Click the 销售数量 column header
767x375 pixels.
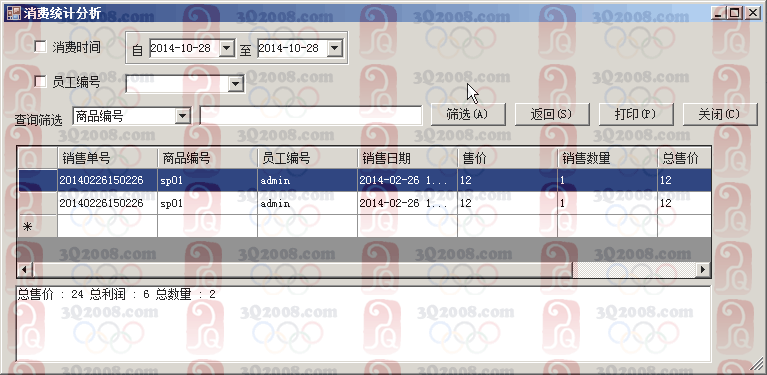607,158
